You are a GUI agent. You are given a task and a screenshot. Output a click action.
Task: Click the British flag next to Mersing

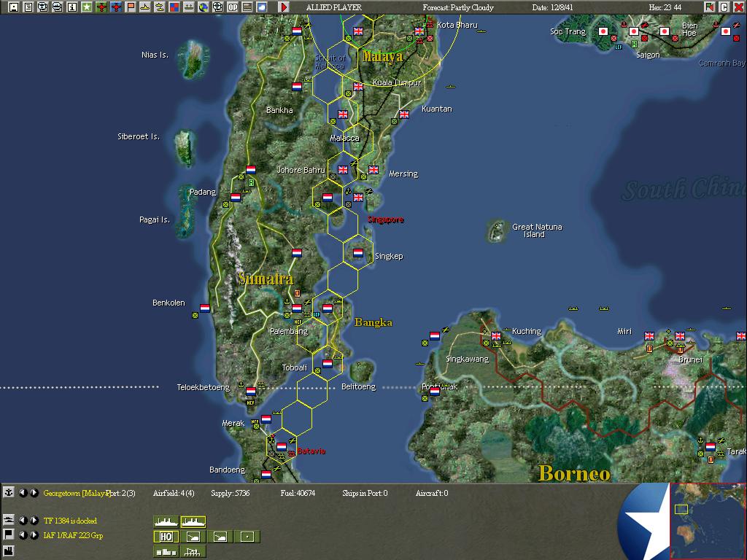(x=373, y=169)
